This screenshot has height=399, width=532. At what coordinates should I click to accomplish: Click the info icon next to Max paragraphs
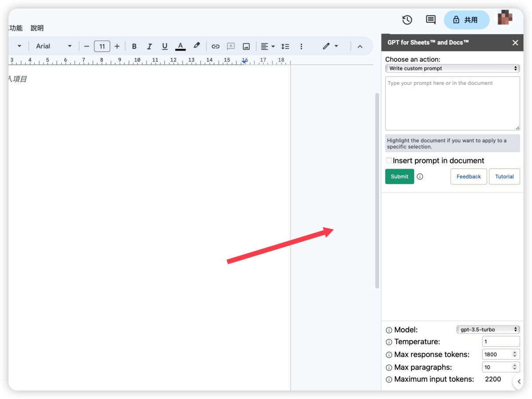(389, 368)
